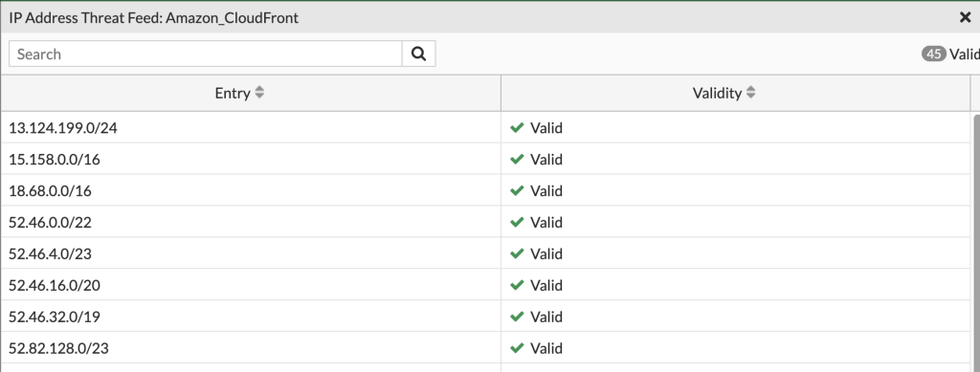980x372 pixels.
Task: Click Valid status for 52.82.128.0/23
Action: pyautogui.click(x=536, y=348)
